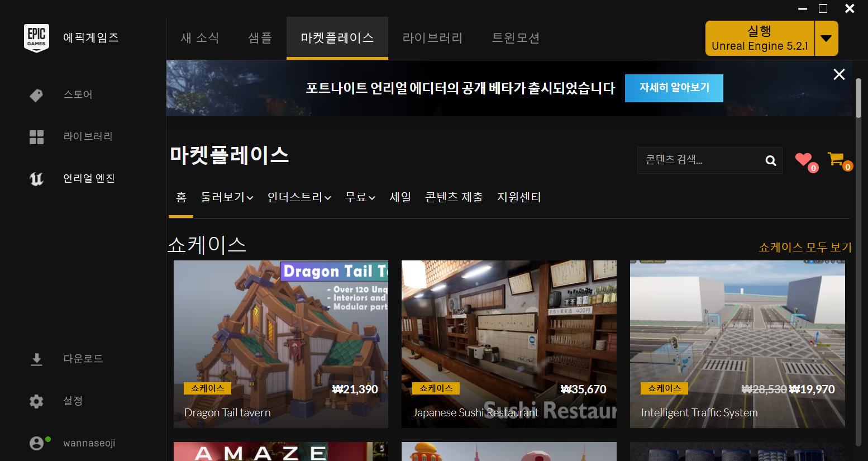Switch to the top 라이브러리 tab

432,38
